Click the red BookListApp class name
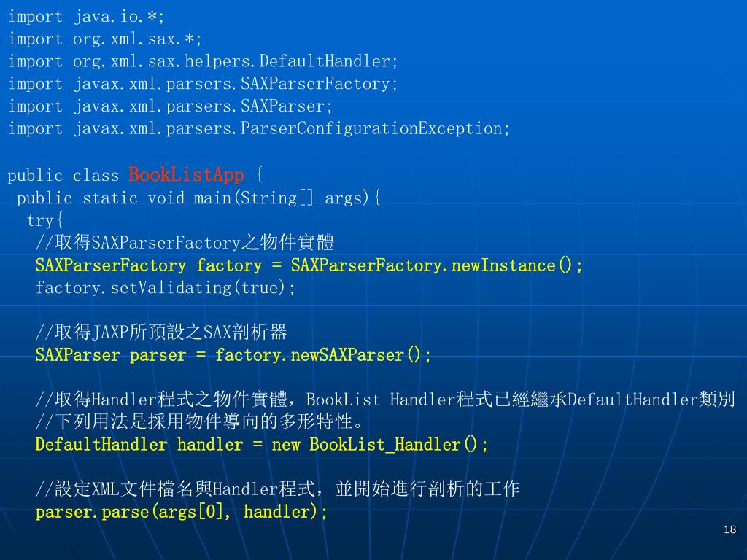Viewport: 747px width, 560px height. (186, 175)
